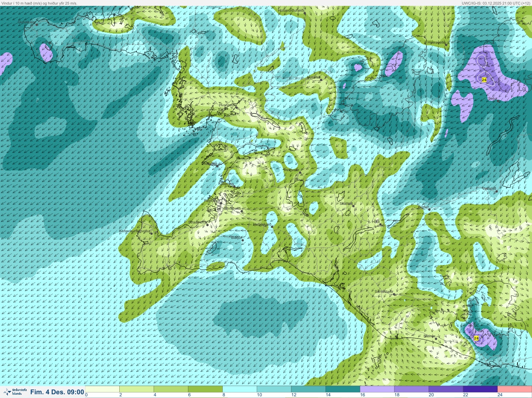Viewport: 532px width, 398px height.
Task: Select the 10–12 m/s legend color
Action: click(274, 389)
